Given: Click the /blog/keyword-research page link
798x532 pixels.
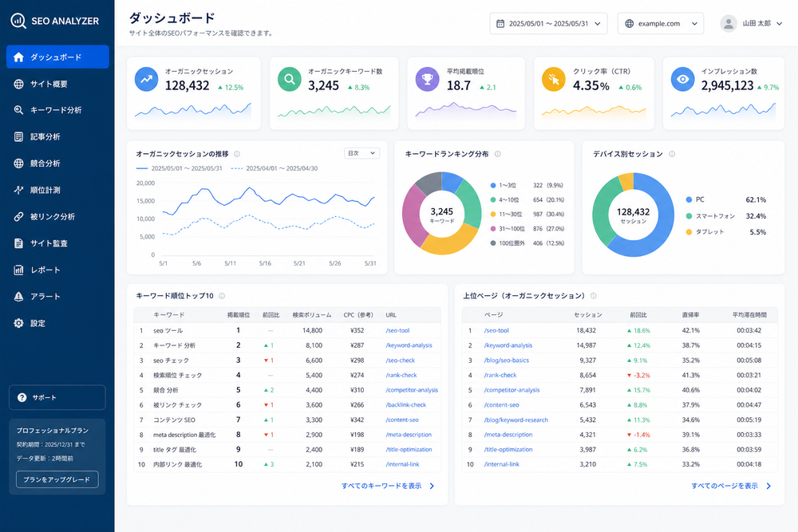Looking at the screenshot, I should [x=516, y=420].
